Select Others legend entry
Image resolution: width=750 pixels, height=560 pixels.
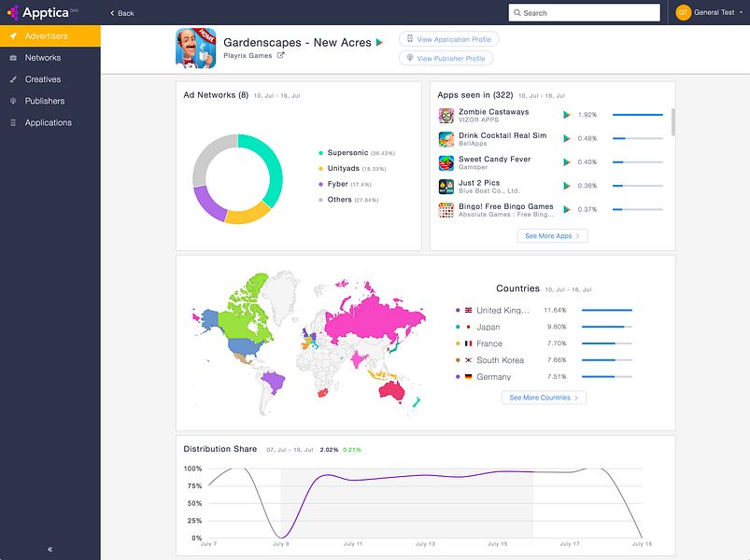coord(348,200)
